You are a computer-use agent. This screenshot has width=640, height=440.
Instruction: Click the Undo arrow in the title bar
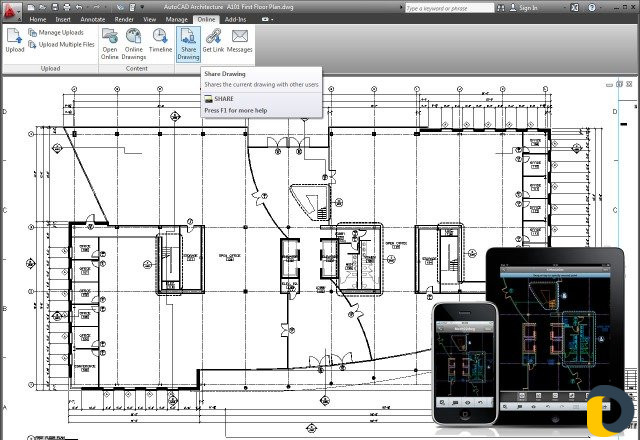pos(79,7)
